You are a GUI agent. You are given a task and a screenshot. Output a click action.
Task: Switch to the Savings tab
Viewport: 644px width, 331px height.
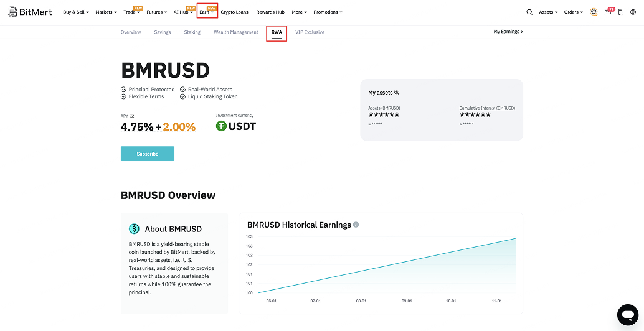tap(162, 32)
